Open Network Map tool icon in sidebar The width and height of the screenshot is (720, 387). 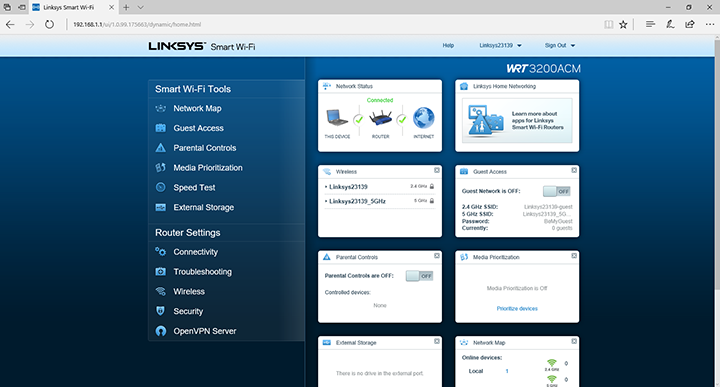coord(161,108)
